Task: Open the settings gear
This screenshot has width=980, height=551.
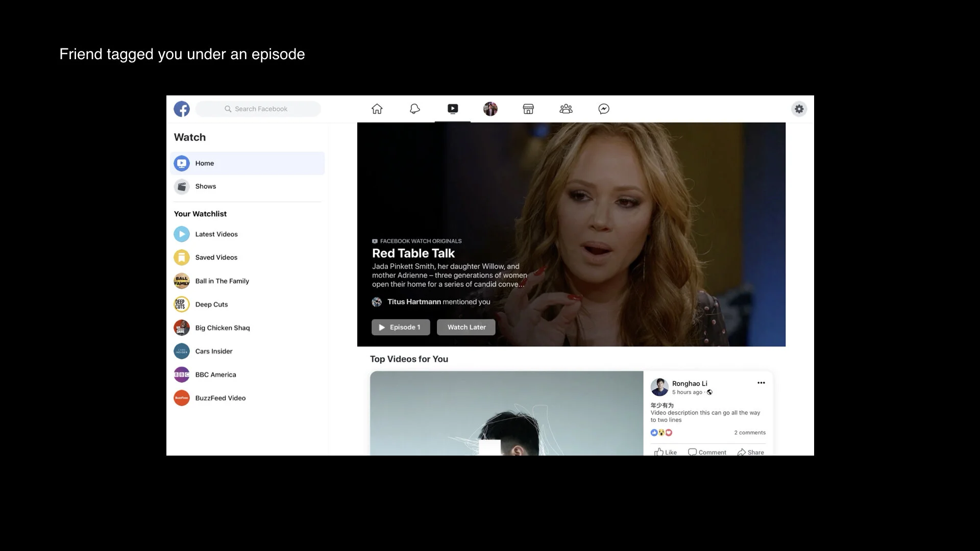Action: [x=799, y=109]
